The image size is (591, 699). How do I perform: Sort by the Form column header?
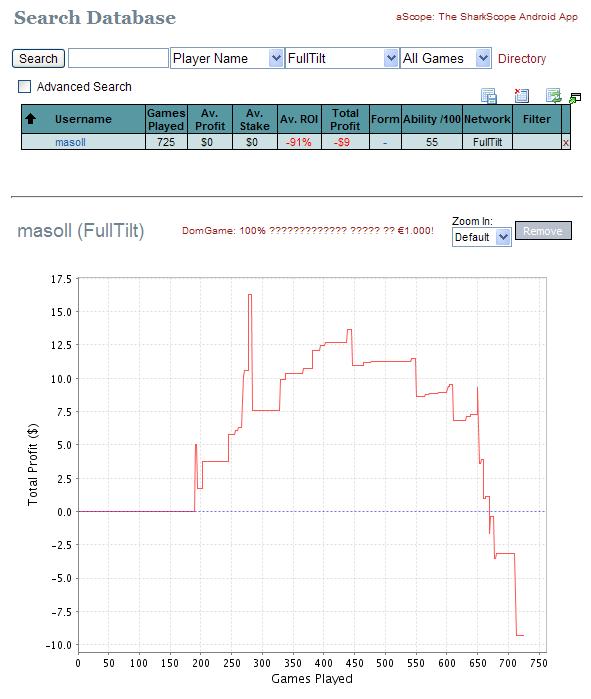pos(385,119)
